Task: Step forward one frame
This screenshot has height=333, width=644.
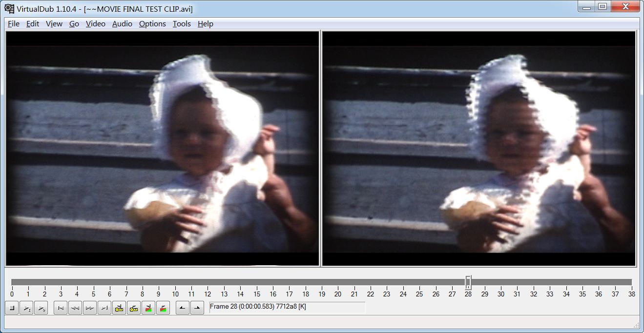Action: pyautogui.click(x=90, y=308)
